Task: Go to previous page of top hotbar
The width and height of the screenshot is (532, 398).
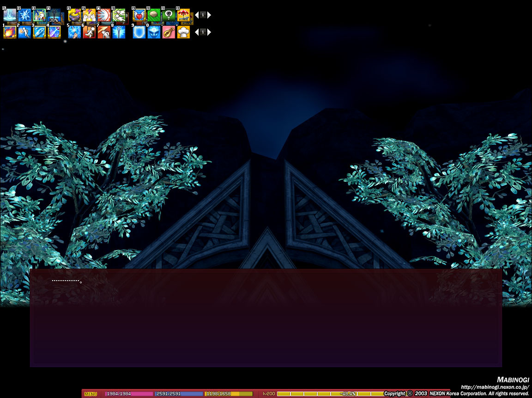Action: [196, 15]
